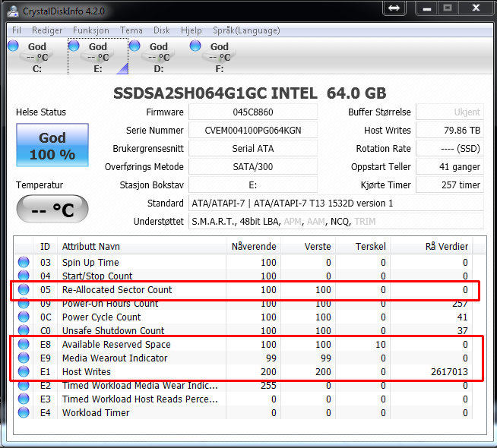Click status orb for Available Reserved Space
The height and width of the screenshot is (448, 497).
pyautogui.click(x=24, y=344)
